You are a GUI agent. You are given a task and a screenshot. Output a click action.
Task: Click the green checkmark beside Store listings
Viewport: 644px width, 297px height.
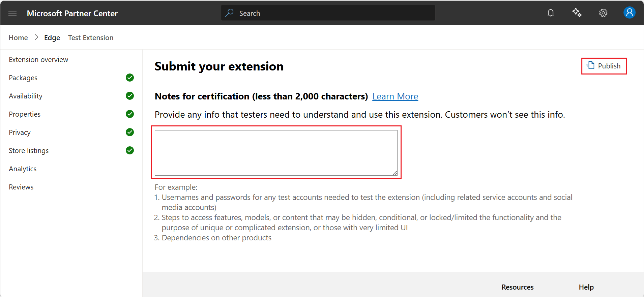(x=130, y=150)
